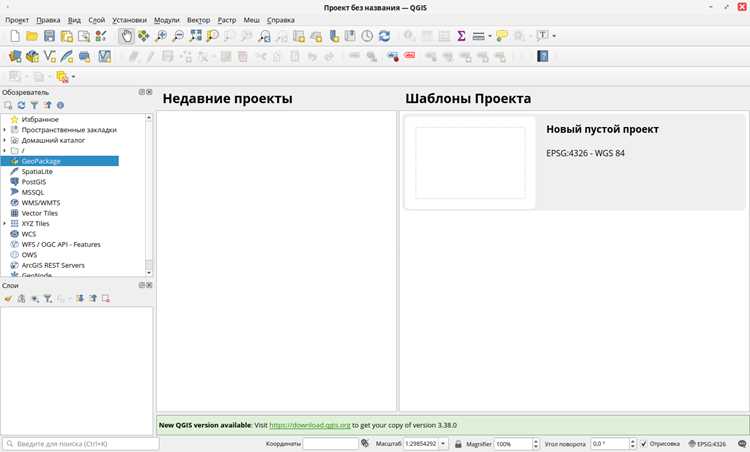Activate the Zoom Out magnifier tool
The image size is (750, 452).
pos(178,36)
